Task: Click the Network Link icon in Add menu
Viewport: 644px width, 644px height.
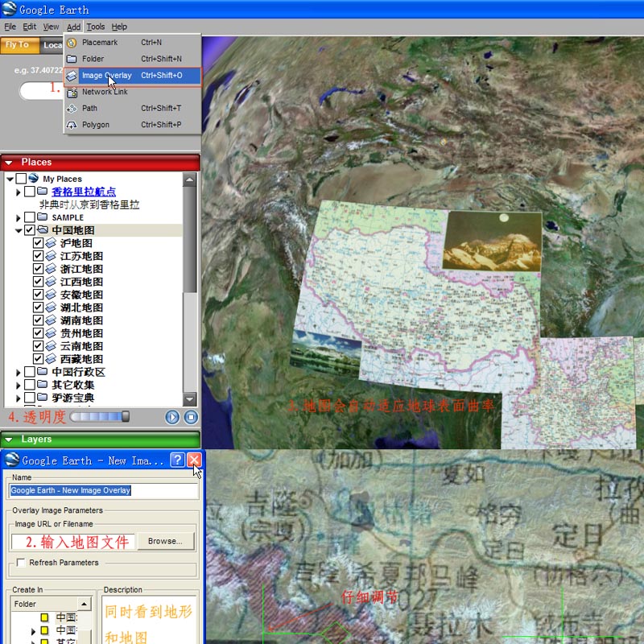Action: pos(72,93)
